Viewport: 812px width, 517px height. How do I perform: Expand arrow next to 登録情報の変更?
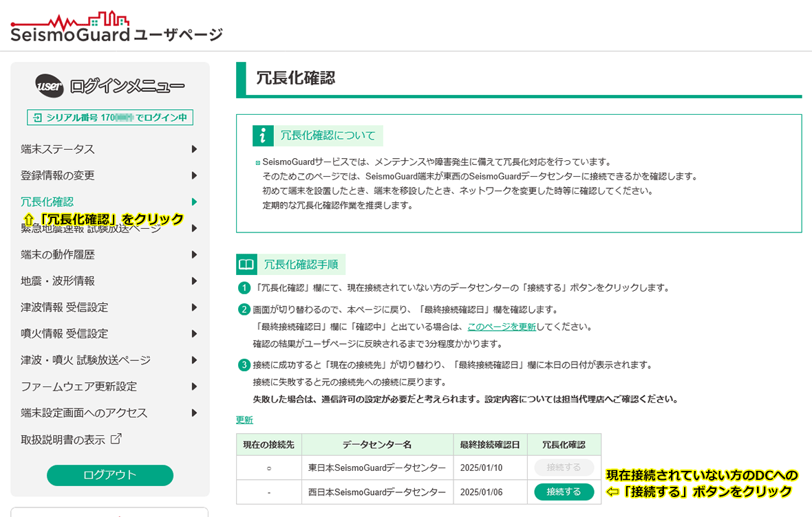(x=194, y=175)
